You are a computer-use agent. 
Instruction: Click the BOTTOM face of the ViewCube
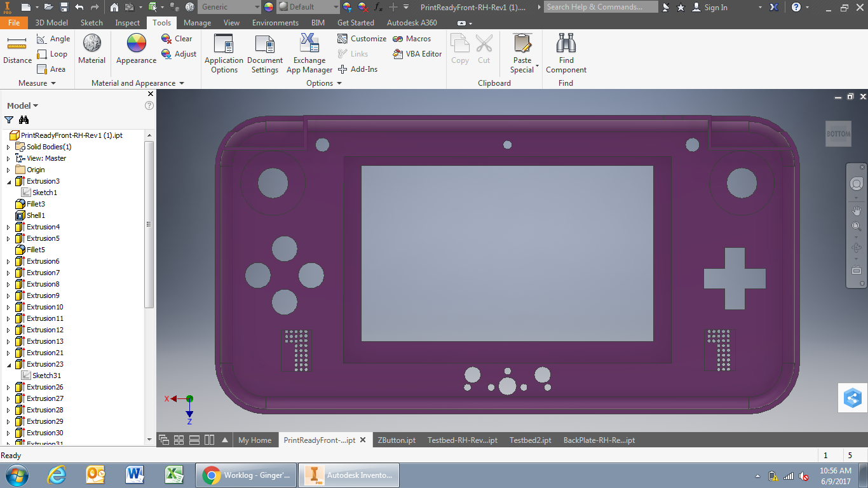click(x=838, y=134)
